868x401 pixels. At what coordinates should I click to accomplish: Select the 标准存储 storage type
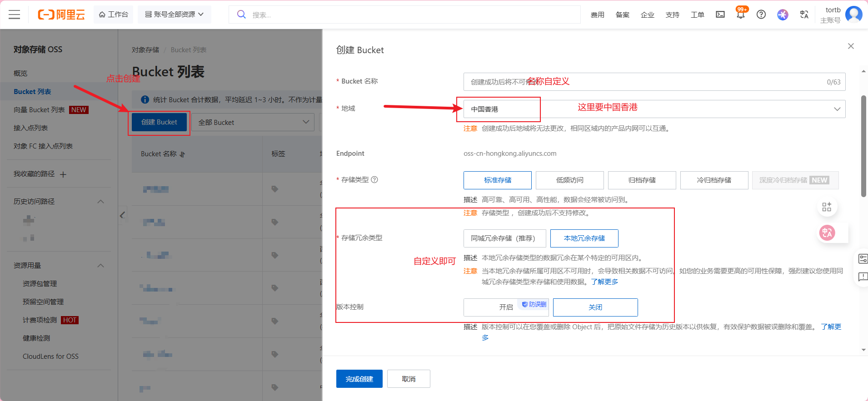pyautogui.click(x=497, y=180)
